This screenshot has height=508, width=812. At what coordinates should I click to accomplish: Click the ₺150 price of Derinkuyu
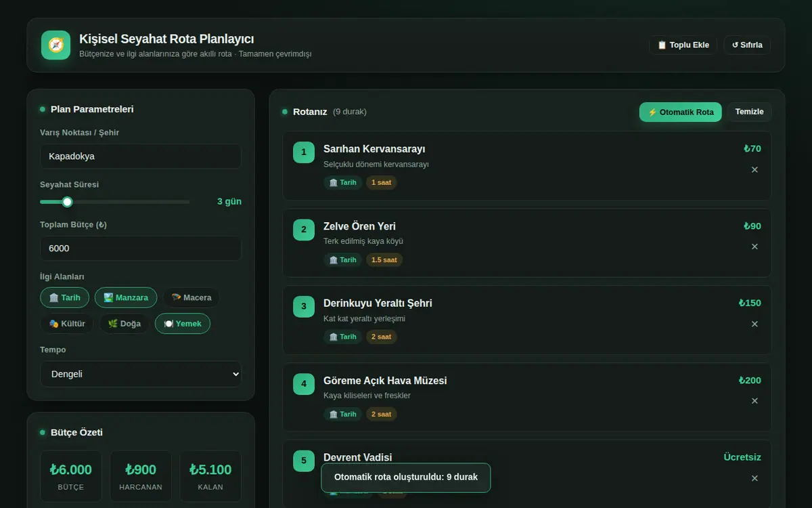pos(750,303)
